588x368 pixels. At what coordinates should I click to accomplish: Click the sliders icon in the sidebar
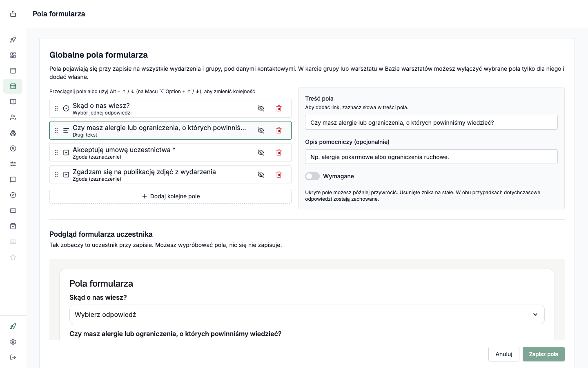[x=13, y=164]
